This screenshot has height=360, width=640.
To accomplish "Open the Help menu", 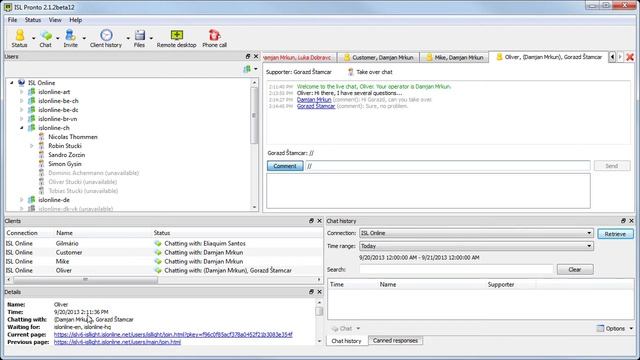I will pos(76,20).
